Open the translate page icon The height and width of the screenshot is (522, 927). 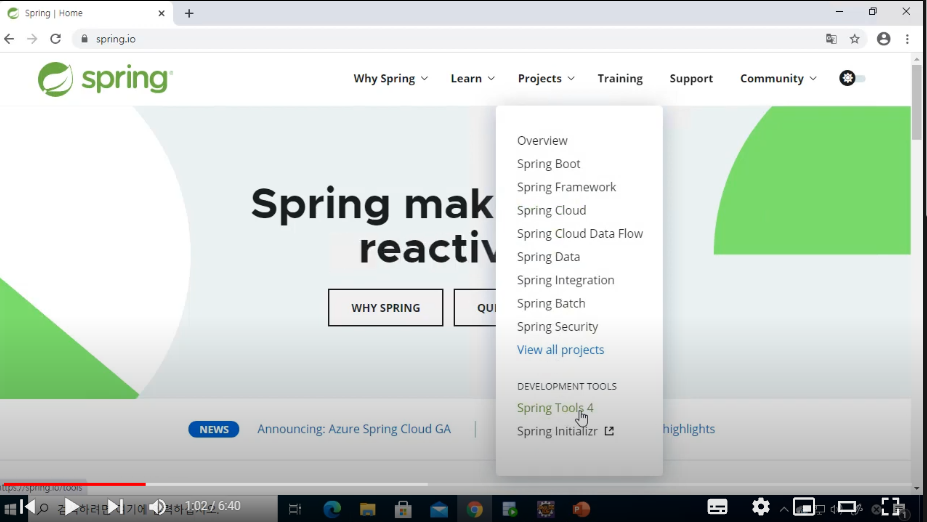831,39
